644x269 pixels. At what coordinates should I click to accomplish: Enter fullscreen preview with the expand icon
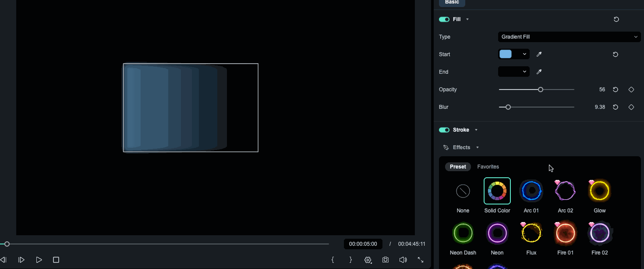click(x=421, y=260)
